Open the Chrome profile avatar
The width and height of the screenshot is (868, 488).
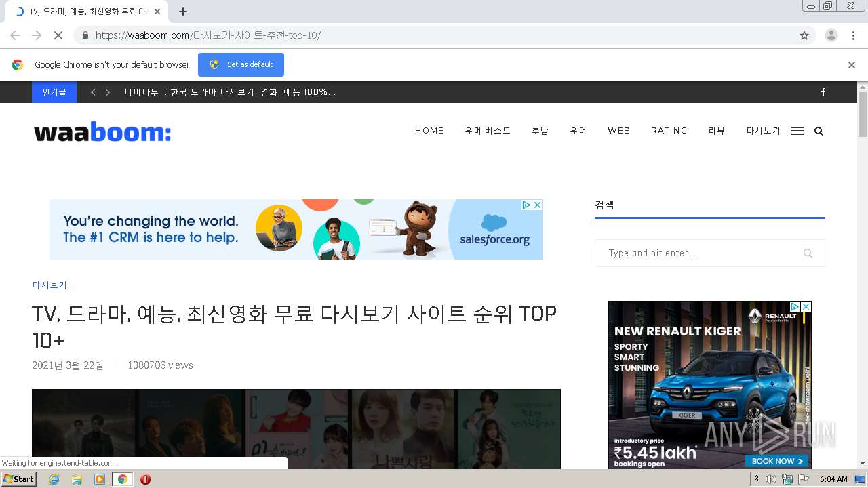point(831,35)
